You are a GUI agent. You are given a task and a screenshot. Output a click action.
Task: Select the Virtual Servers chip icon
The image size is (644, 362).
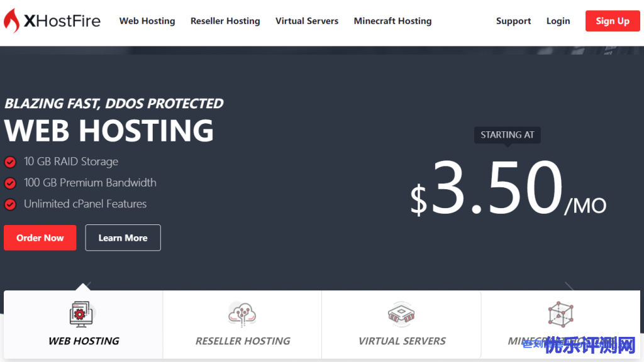coord(401,314)
